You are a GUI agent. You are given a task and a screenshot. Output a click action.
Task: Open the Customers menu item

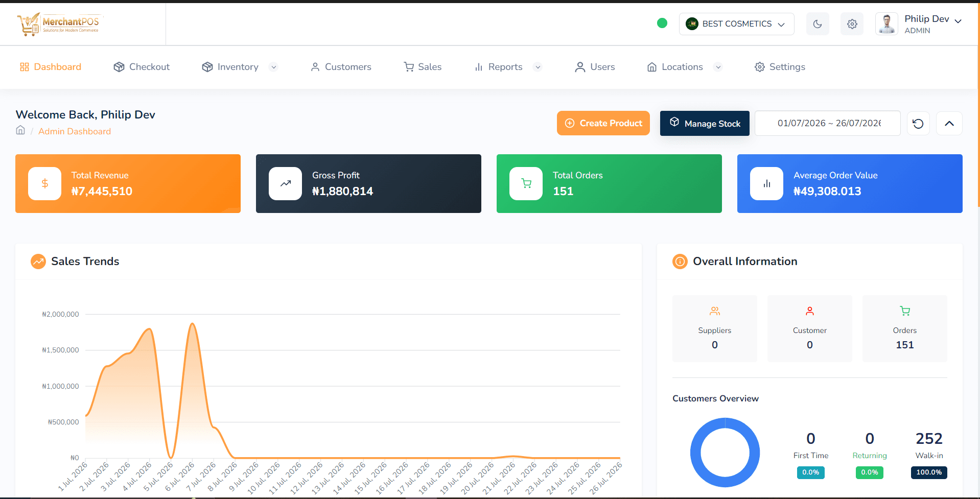click(x=341, y=67)
